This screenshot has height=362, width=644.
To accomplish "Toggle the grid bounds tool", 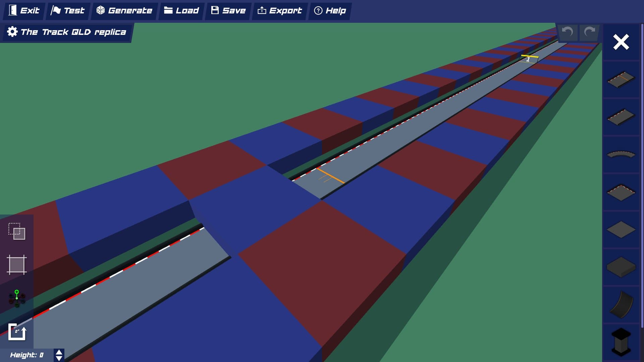I will pos(17,265).
